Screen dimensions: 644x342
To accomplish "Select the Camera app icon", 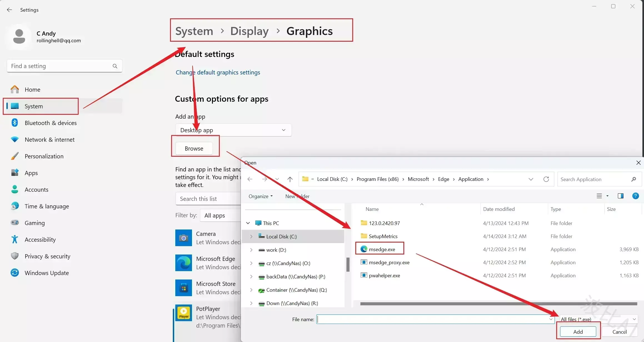I will [x=183, y=238].
